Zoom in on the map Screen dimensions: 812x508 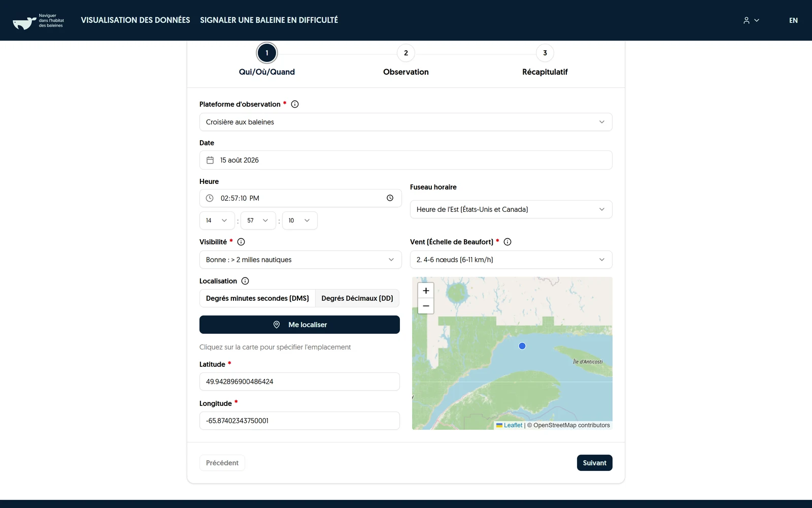(426, 291)
